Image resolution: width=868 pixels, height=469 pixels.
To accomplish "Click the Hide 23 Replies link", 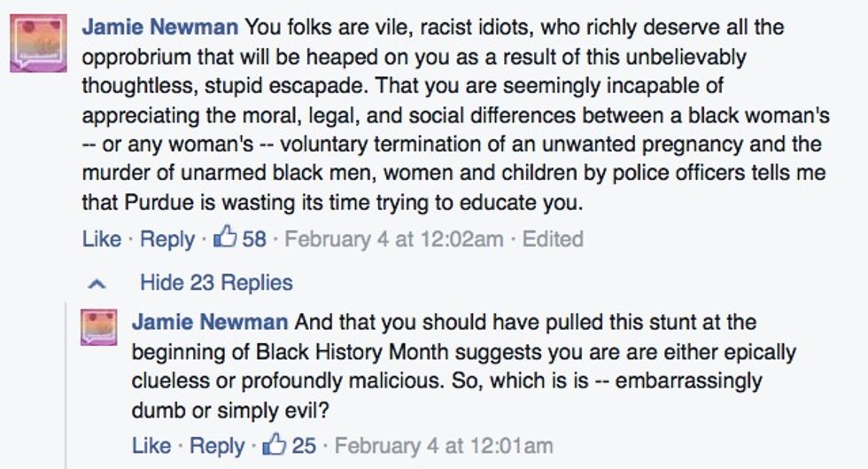I will tap(216, 284).
